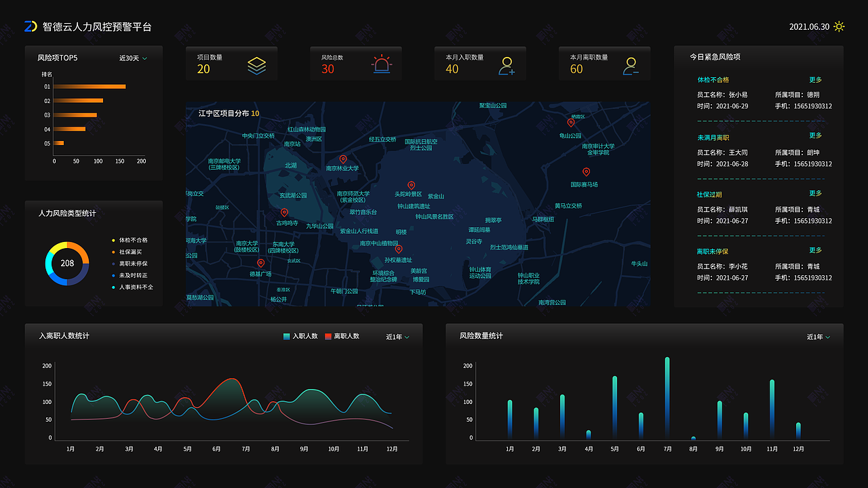The width and height of the screenshot is (868, 488).
Task: Click 更多 next to 离职未停保
Action: pos(815,250)
